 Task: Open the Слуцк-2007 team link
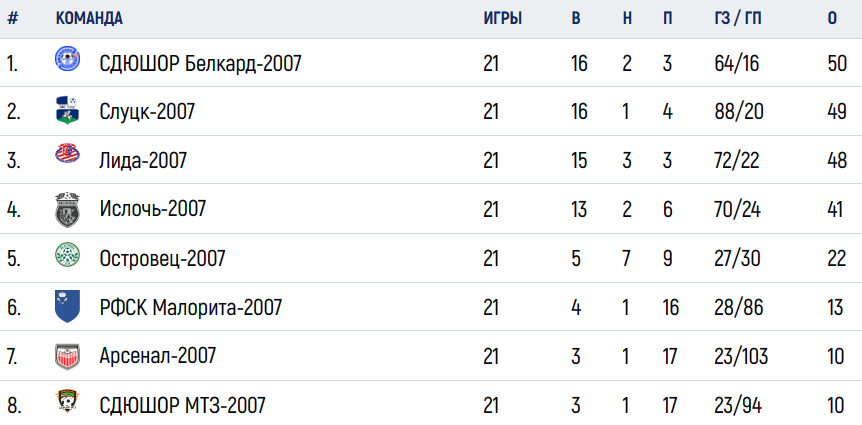point(147,112)
